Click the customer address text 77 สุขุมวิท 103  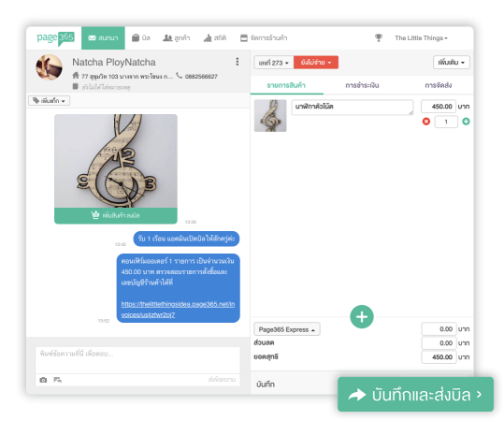click(127, 76)
